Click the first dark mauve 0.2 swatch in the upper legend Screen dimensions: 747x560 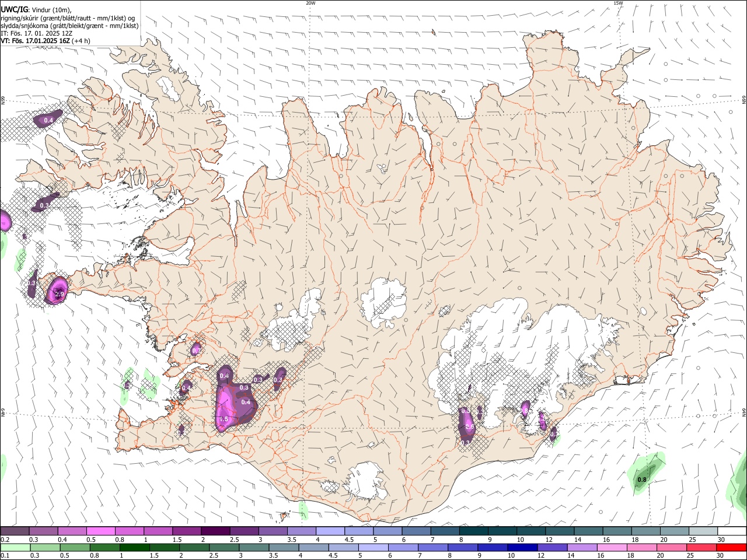pyautogui.click(x=14, y=531)
